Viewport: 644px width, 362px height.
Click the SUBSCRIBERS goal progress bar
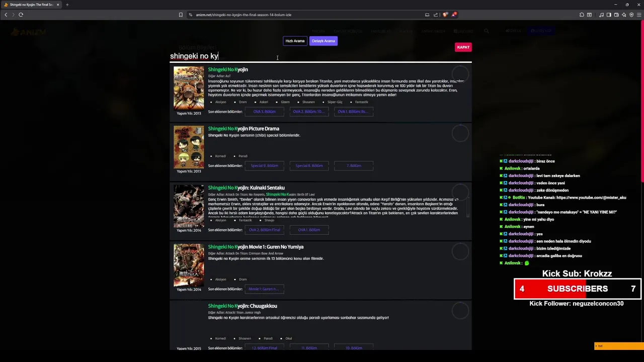click(x=578, y=289)
